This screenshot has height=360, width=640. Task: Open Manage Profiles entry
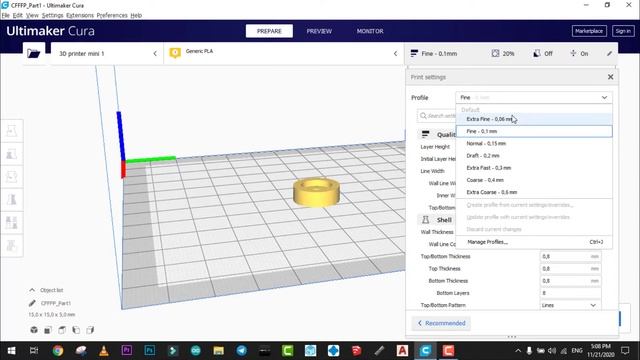pyautogui.click(x=534, y=242)
